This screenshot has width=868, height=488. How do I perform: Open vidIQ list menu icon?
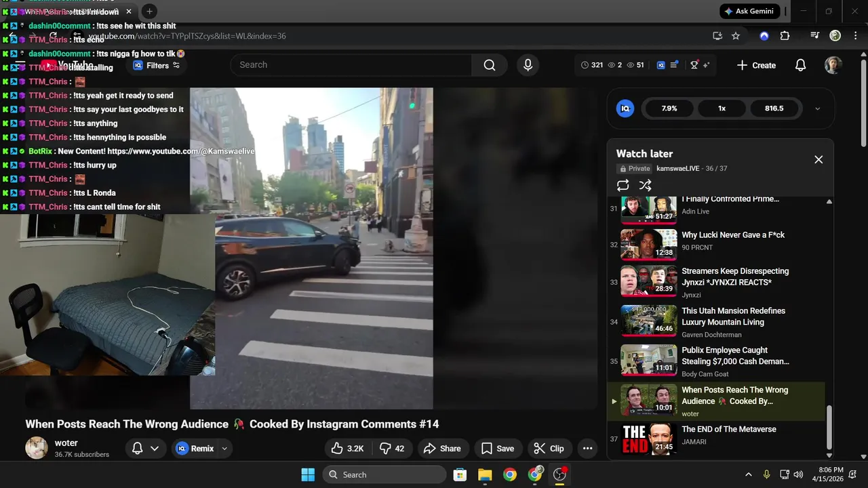pyautogui.click(x=674, y=65)
